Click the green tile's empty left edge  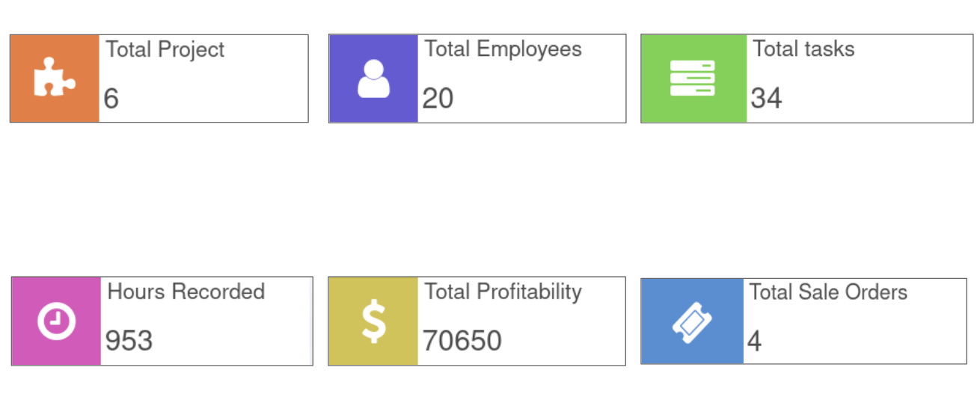tap(651, 79)
